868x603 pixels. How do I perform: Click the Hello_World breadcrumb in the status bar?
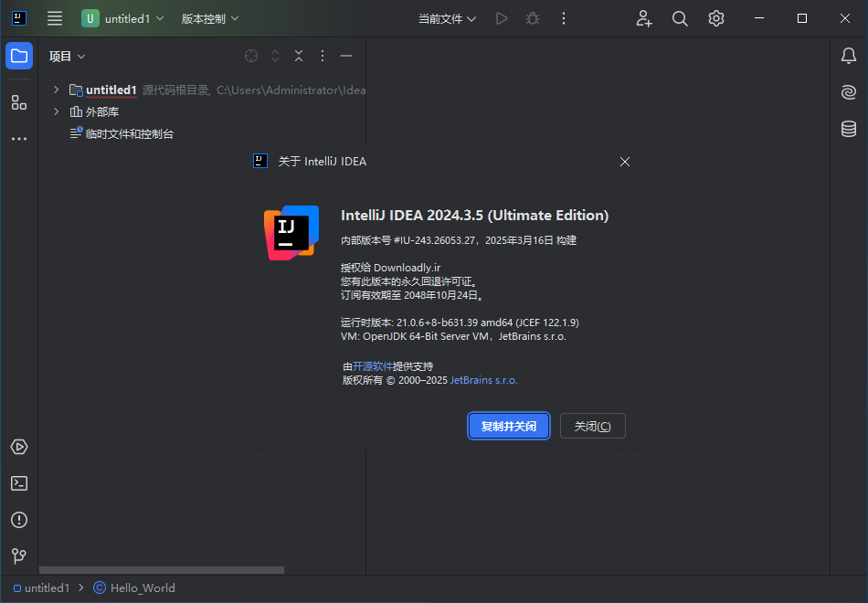point(134,588)
